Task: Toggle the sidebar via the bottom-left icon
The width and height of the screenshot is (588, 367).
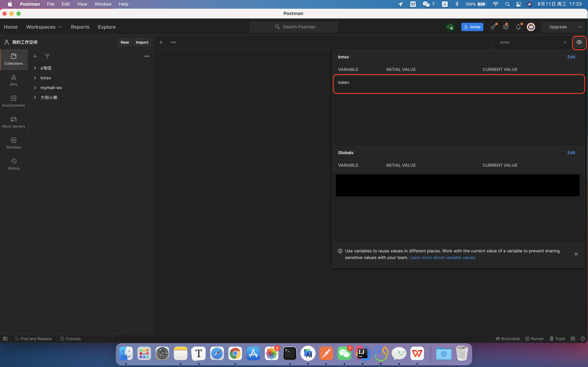Action: pyautogui.click(x=5, y=339)
